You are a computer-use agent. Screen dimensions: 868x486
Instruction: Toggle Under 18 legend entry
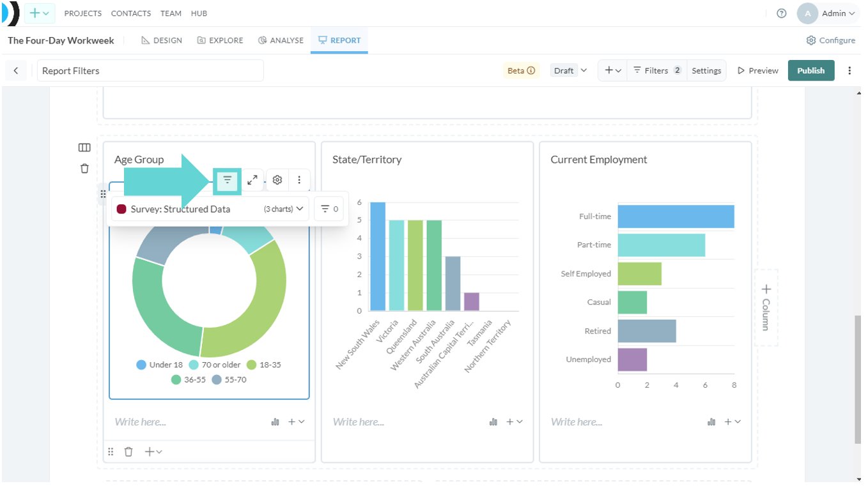[159, 365]
